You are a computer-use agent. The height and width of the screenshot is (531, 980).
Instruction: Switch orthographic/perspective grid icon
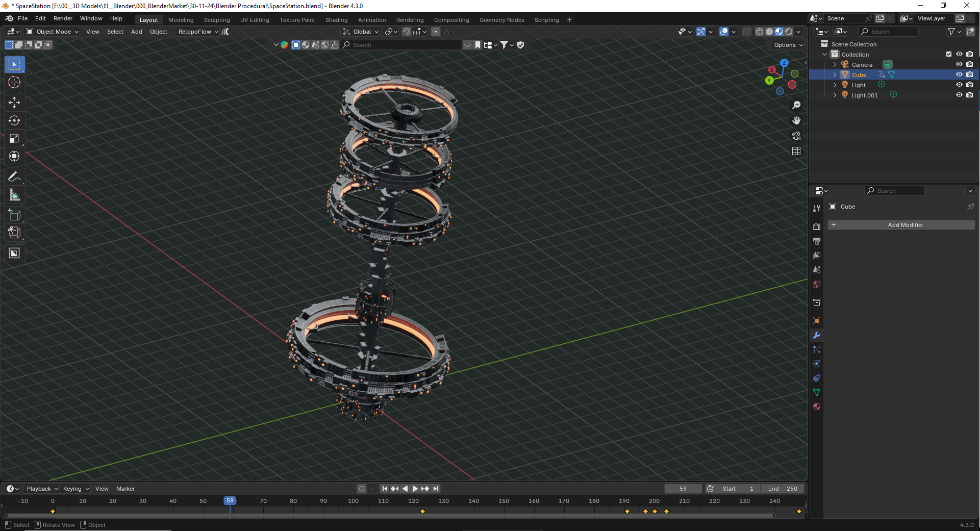796,151
